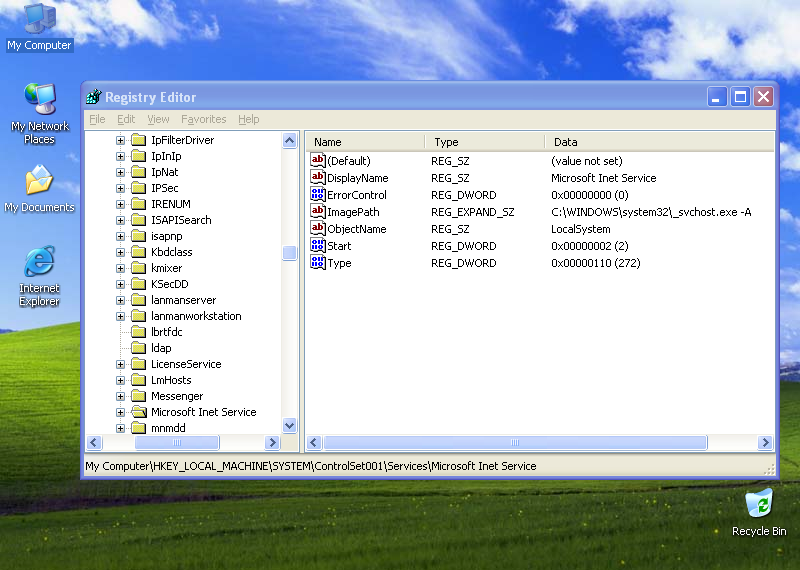Click the ErrorControl DWORD value icon
Viewport: 800px width, 570px height.
pyautogui.click(x=318, y=195)
